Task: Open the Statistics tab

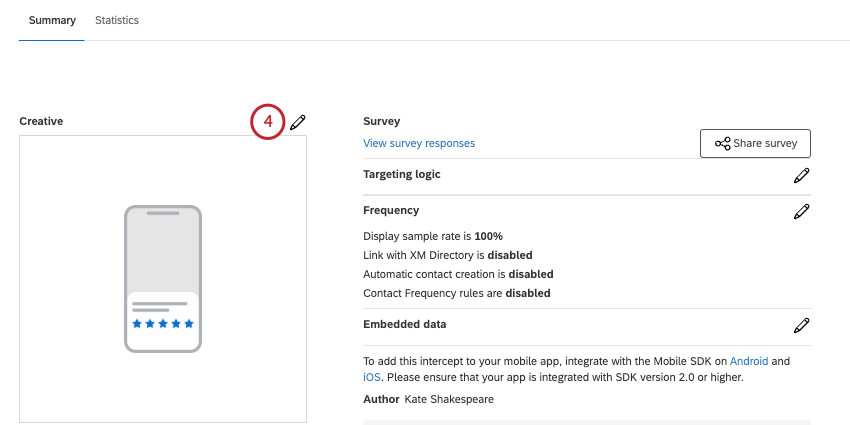Action: tap(117, 20)
